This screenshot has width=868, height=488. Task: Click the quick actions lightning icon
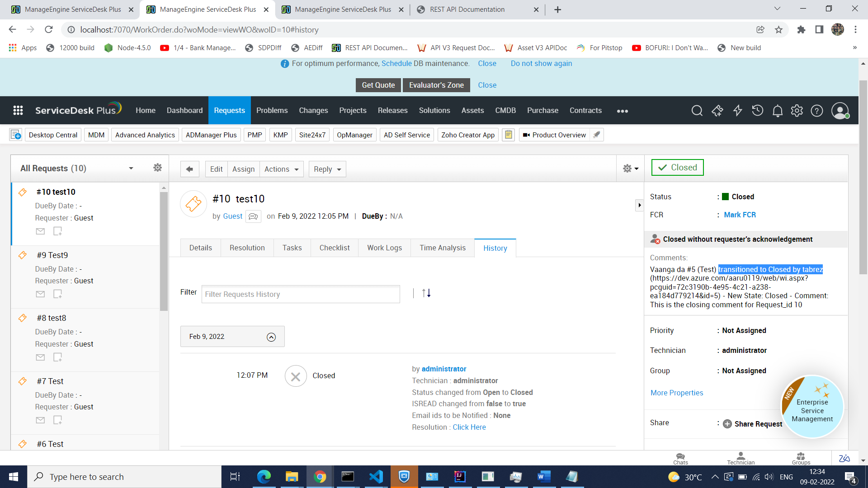737,111
